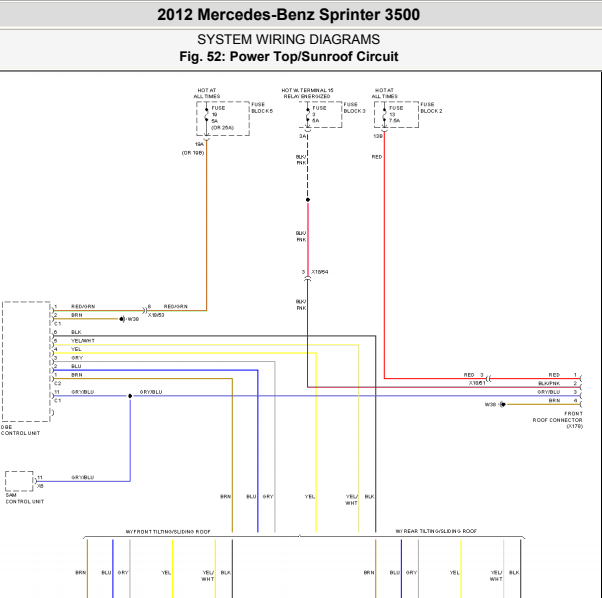Click 'RED/GRN' label right of X18/53
Viewport: 602px width, 598px height.
tap(175, 306)
